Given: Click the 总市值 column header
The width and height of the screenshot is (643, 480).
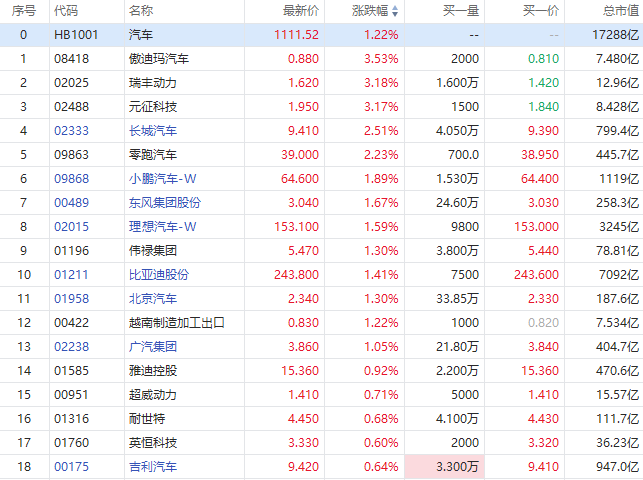Looking at the screenshot, I should [621, 11].
